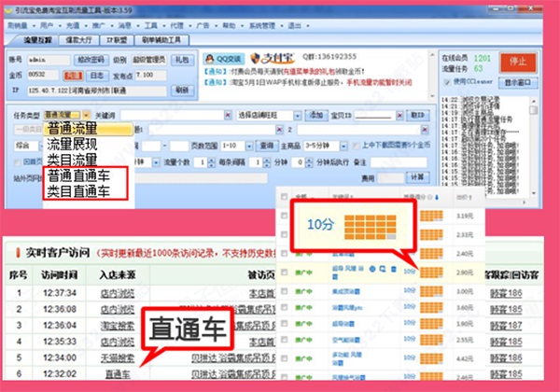
Task: Click the red X left of the 2 label
Action: (279, 130)
